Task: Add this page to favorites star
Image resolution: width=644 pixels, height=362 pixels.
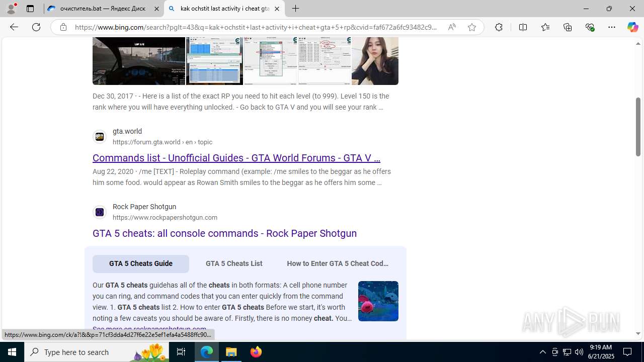Action: coord(472,27)
